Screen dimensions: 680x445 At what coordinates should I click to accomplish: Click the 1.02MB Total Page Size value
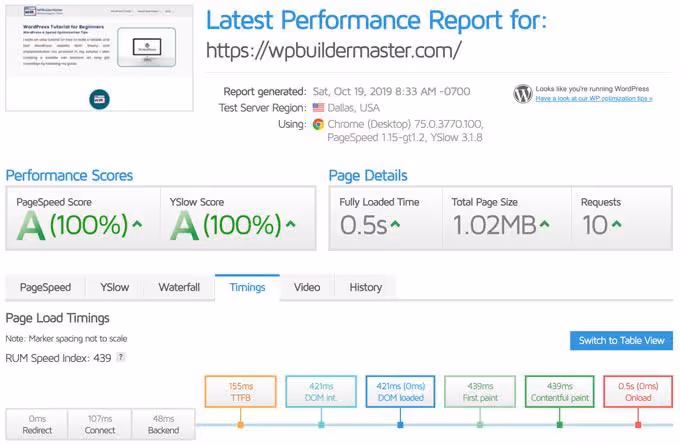click(x=495, y=225)
